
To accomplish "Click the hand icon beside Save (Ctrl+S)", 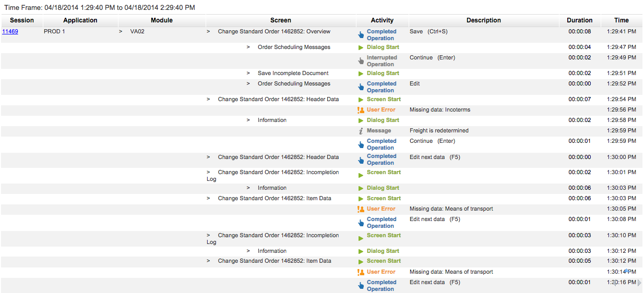I will [x=361, y=35].
